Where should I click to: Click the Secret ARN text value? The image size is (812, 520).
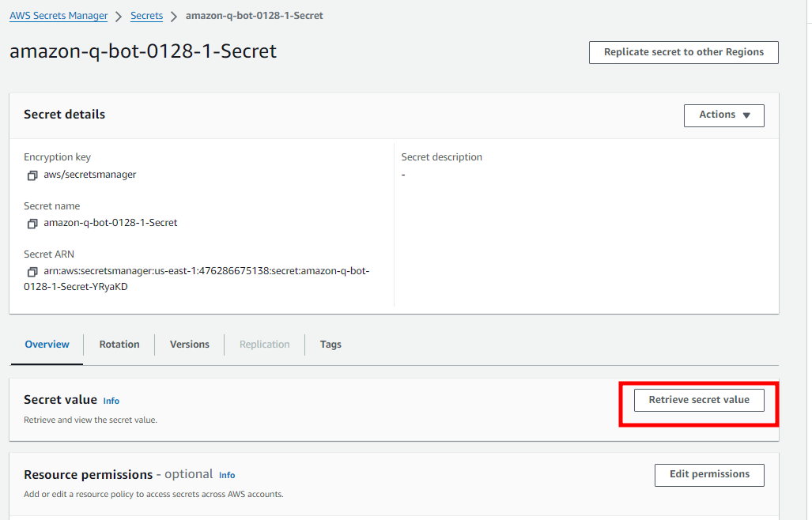197,279
